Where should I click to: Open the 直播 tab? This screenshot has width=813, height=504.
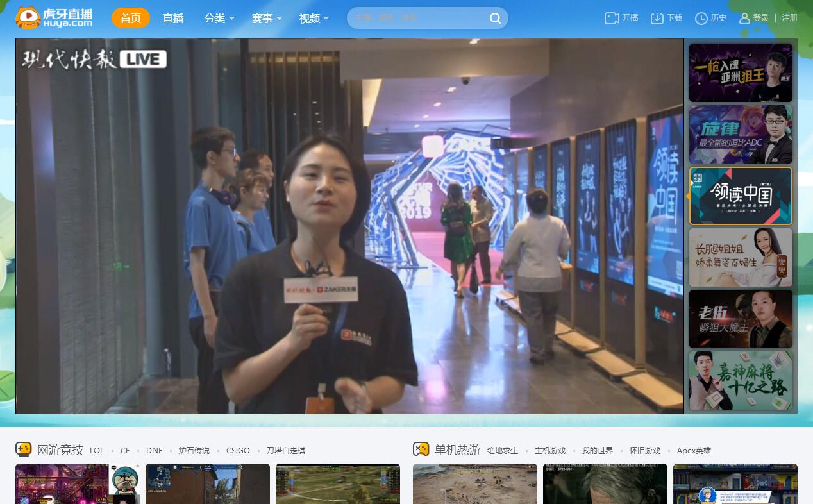173,19
